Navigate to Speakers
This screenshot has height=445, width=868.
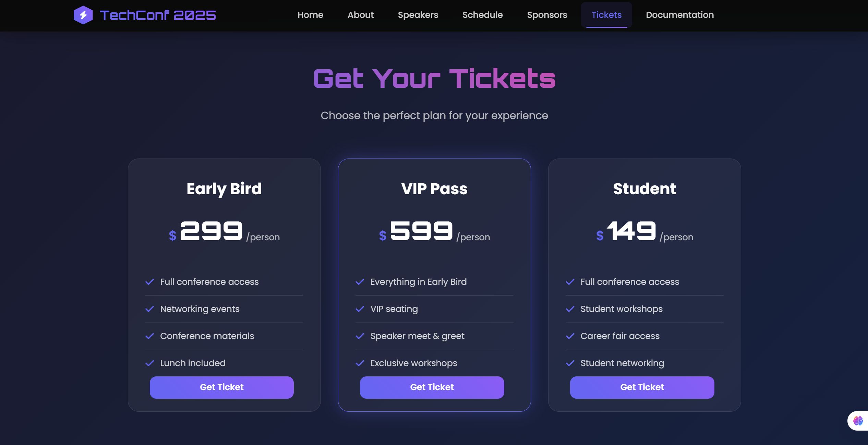click(418, 15)
